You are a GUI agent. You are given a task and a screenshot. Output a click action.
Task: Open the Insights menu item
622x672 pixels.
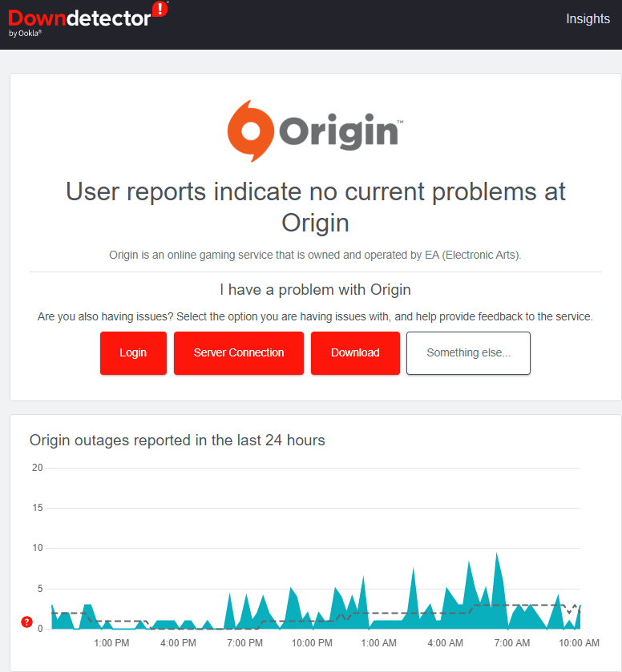(x=588, y=19)
